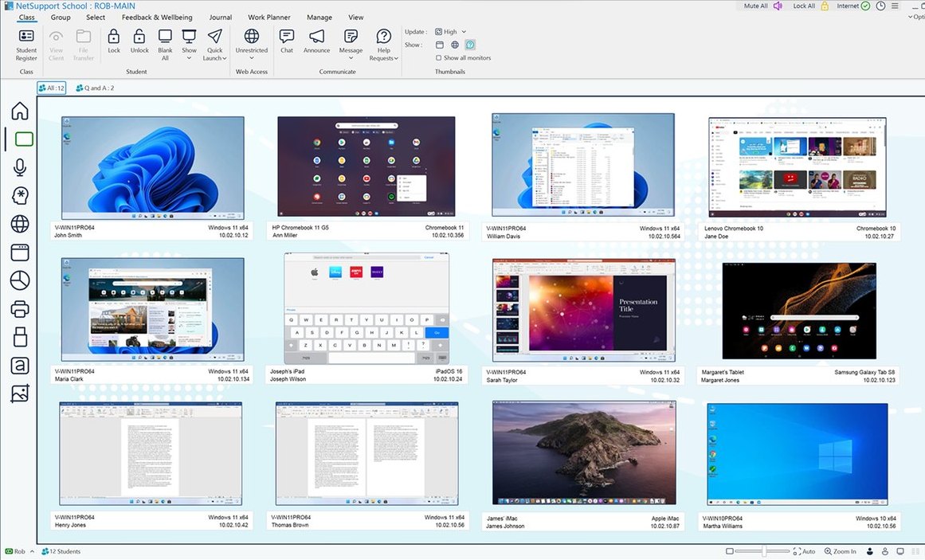The height and width of the screenshot is (560, 925).
Task: Open Chat with students
Action: click(x=287, y=41)
